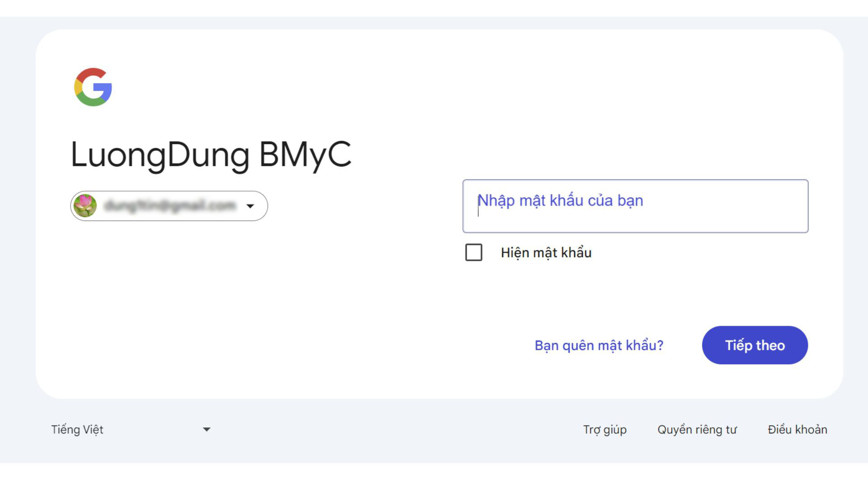This screenshot has height=488, width=868.
Task: Open the 'Trợ giúp' help link
Action: click(x=604, y=429)
